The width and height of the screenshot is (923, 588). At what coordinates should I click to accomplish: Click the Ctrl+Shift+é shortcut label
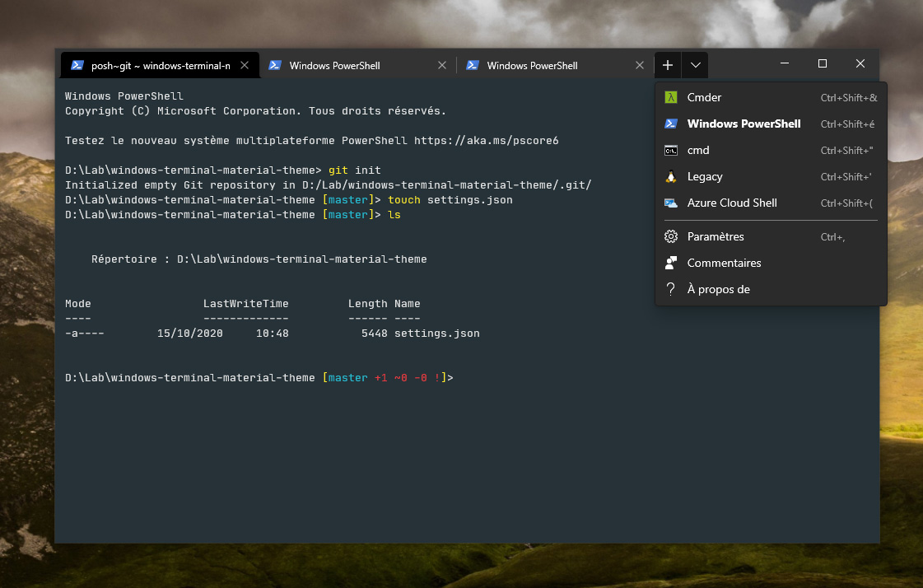847,124
